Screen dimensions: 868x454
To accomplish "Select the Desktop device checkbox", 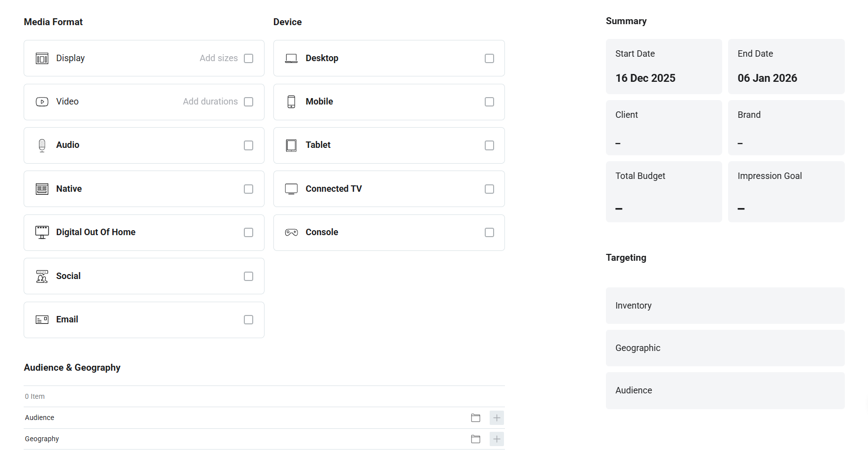I will point(489,59).
